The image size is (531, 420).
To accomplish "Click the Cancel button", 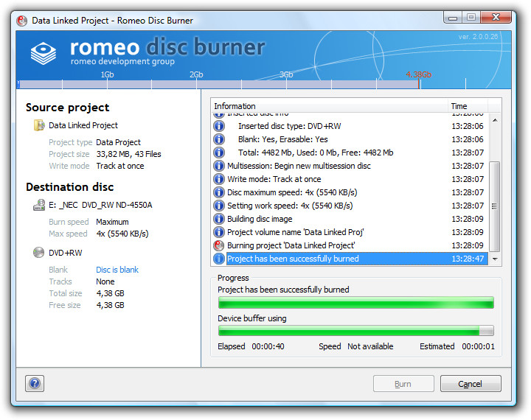I will pyautogui.click(x=471, y=384).
